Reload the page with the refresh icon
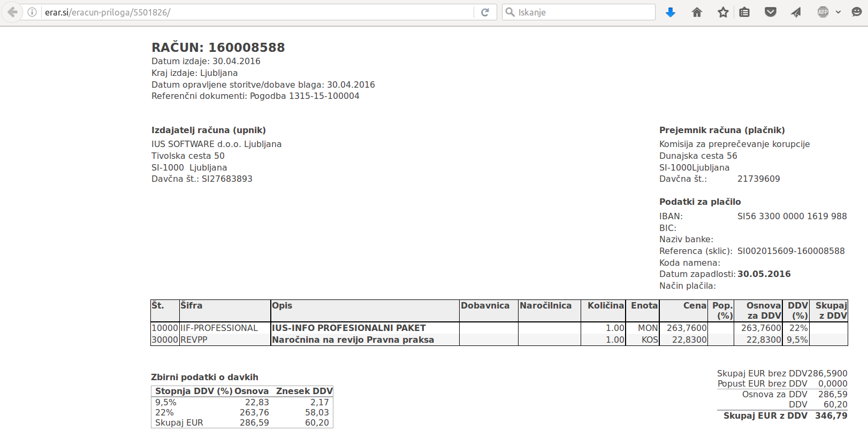Screen dimensions: 868x439 [485, 12]
